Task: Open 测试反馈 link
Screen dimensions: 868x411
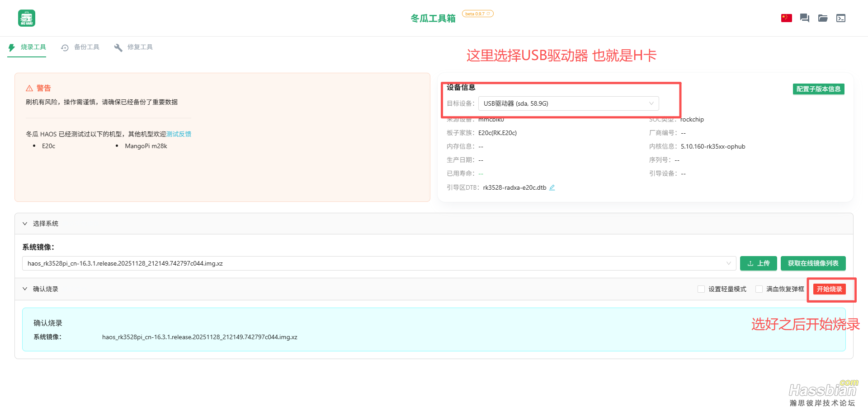Action: [x=179, y=134]
